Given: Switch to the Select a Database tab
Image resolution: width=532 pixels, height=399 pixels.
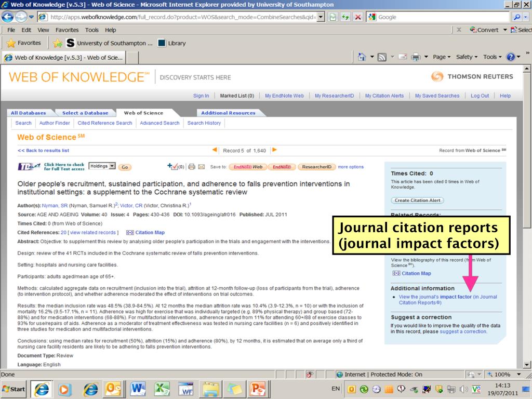Looking at the screenshot, I should 85,113.
